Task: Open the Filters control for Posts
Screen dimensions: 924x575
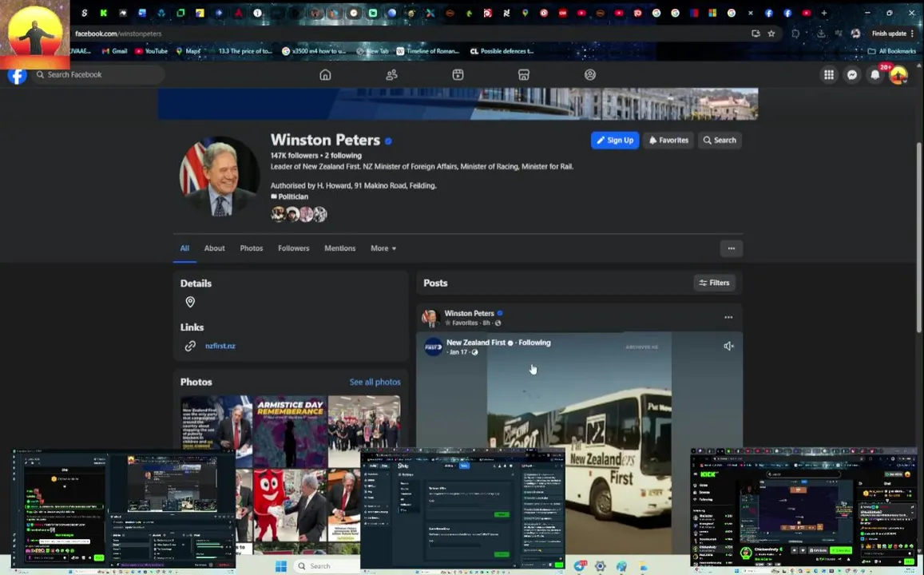Action: (714, 283)
